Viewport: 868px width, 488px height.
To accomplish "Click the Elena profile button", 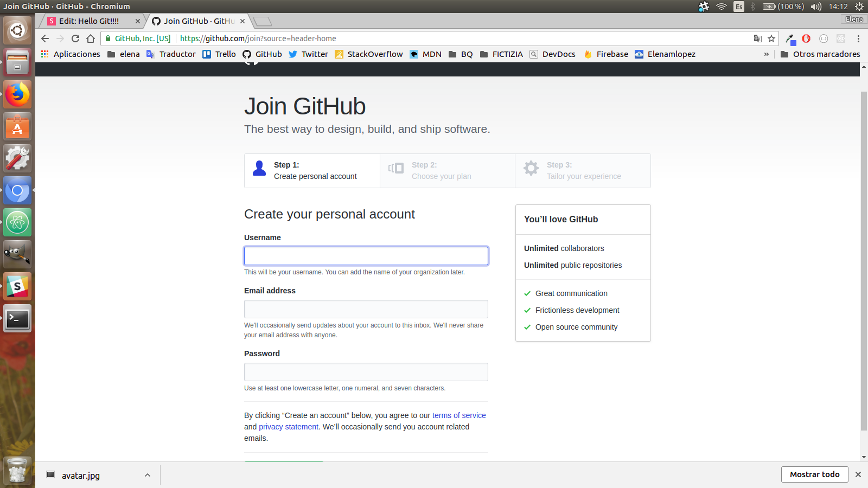I will (854, 20).
